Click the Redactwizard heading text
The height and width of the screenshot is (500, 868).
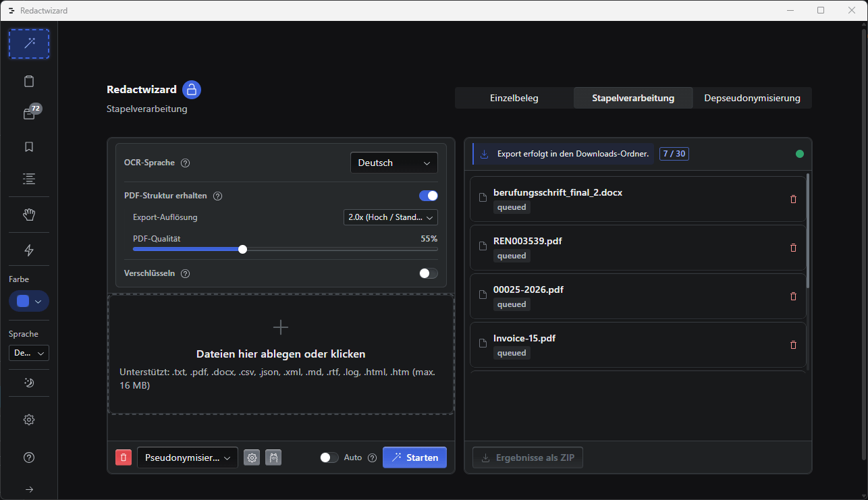point(142,89)
